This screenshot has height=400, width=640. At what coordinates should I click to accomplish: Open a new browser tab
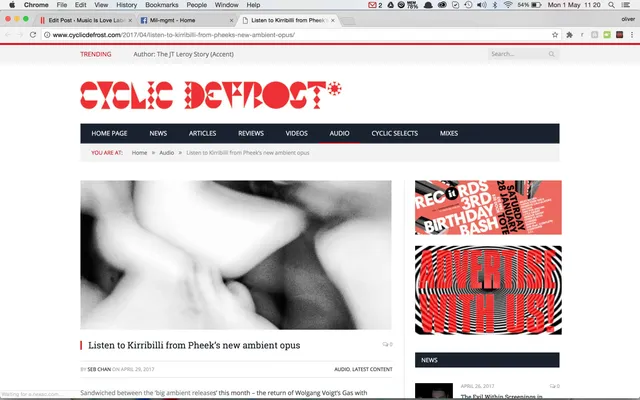click(348, 21)
